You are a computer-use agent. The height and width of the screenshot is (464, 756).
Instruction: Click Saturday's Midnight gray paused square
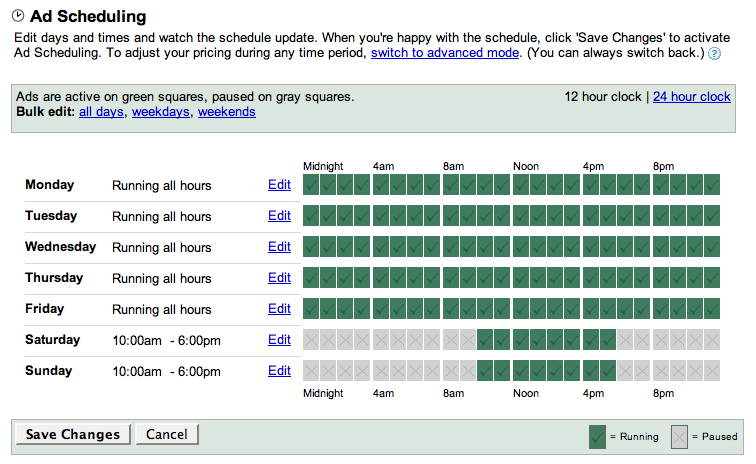point(311,340)
